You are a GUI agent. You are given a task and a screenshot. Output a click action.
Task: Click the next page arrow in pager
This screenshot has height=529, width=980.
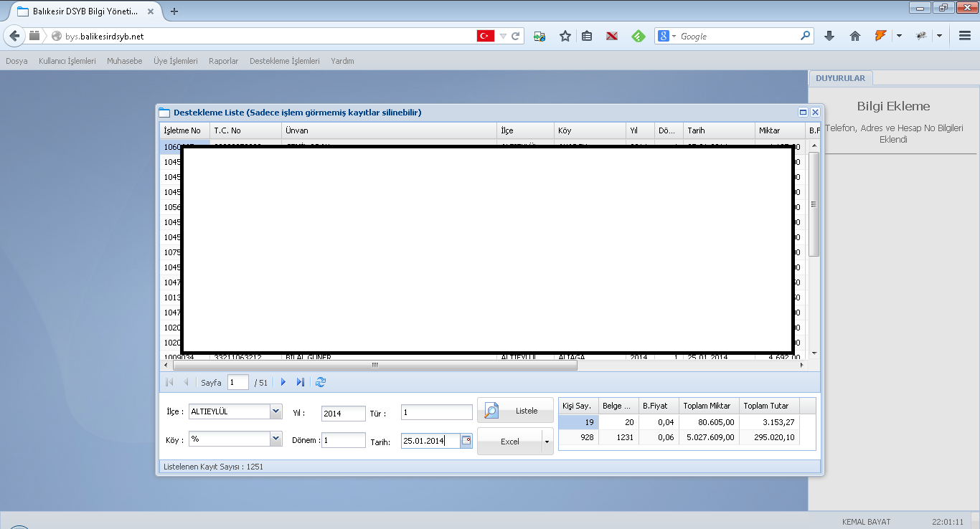(x=283, y=383)
